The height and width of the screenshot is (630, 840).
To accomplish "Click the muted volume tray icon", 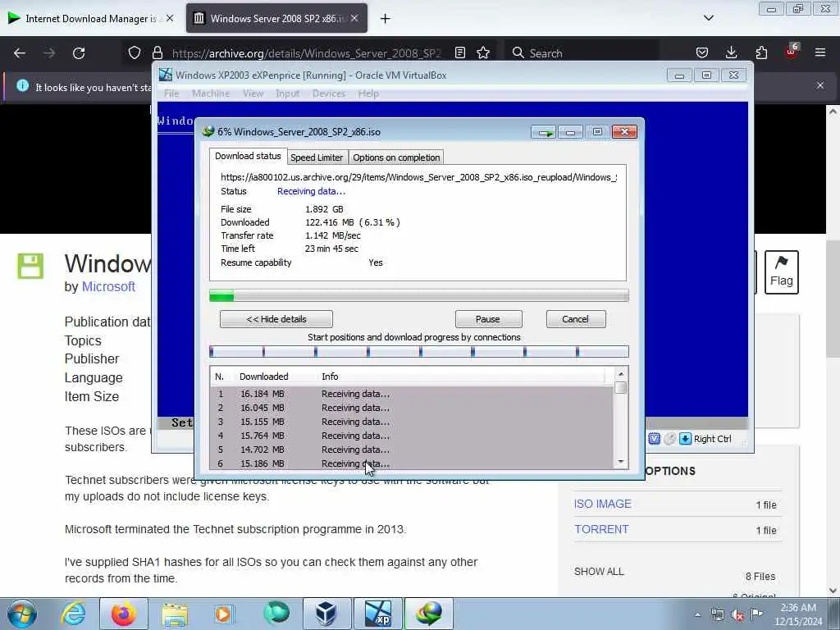I will tap(737, 614).
